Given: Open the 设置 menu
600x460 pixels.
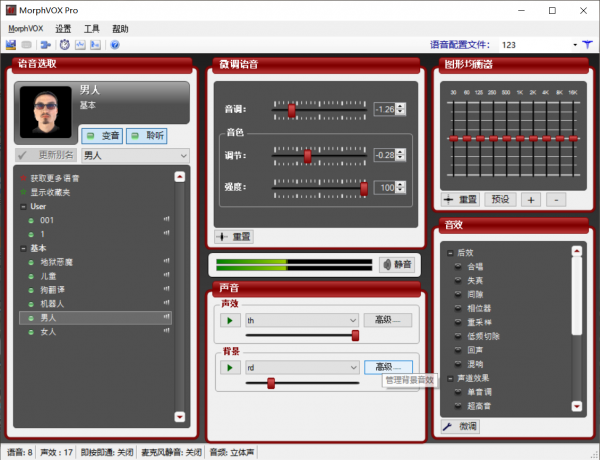Looking at the screenshot, I should tap(63, 29).
